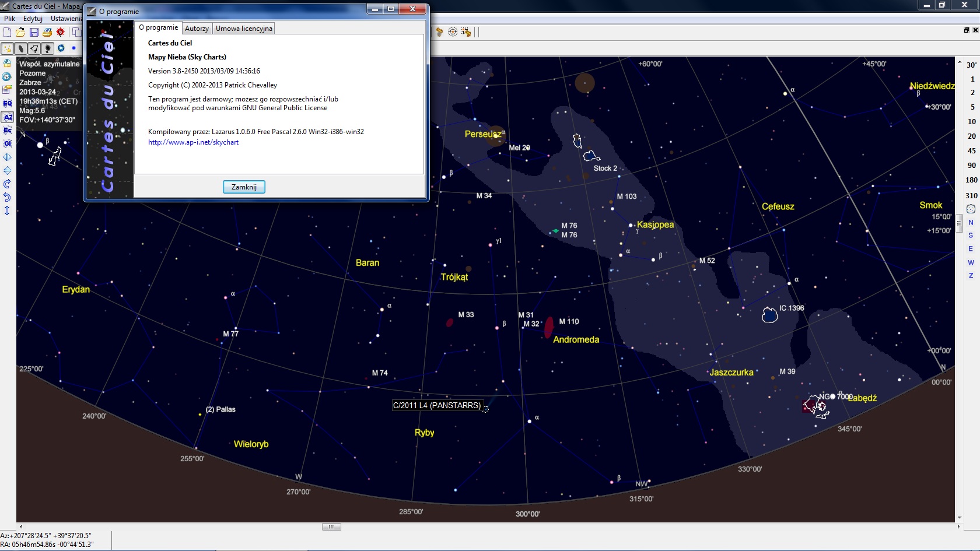
Task: Flip the chart vertically
Action: click(7, 170)
